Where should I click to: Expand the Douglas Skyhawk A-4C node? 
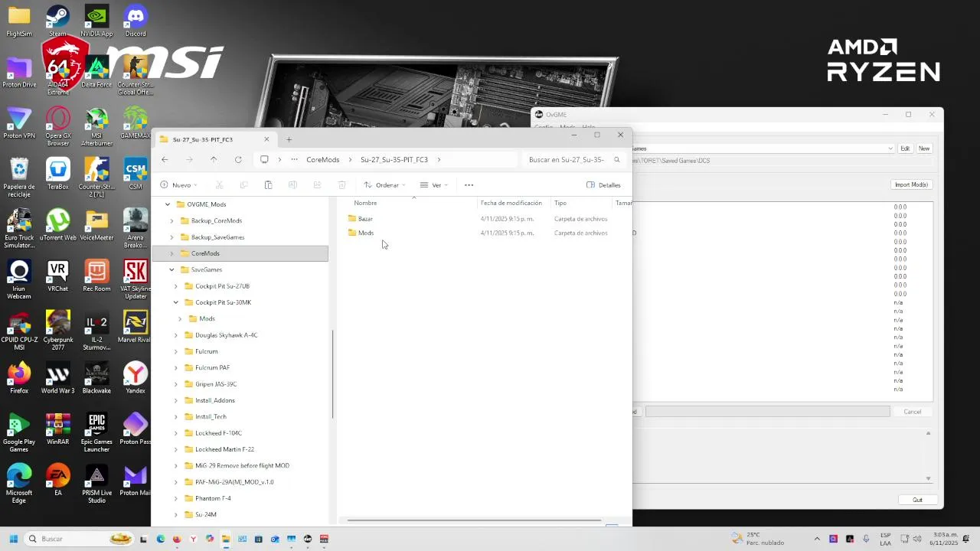(x=175, y=335)
